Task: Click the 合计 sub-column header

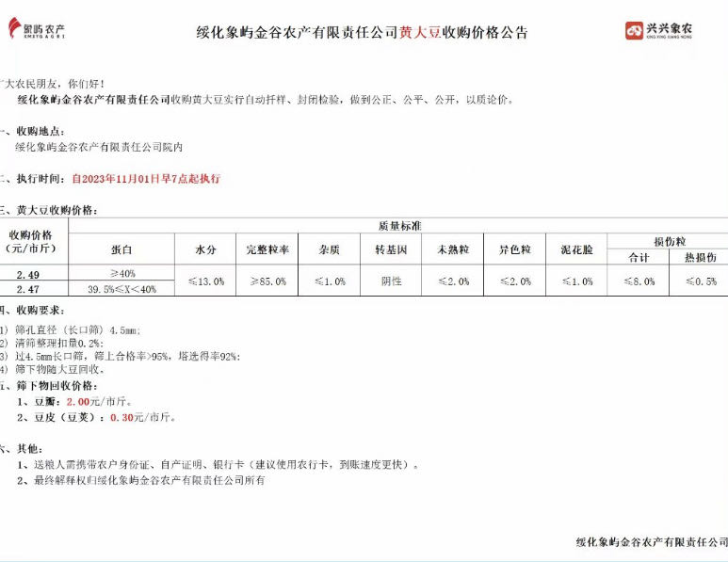Action: click(639, 258)
